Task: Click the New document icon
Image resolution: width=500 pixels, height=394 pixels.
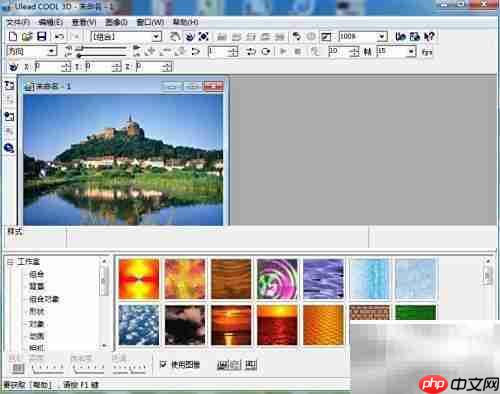Action: click(x=13, y=36)
